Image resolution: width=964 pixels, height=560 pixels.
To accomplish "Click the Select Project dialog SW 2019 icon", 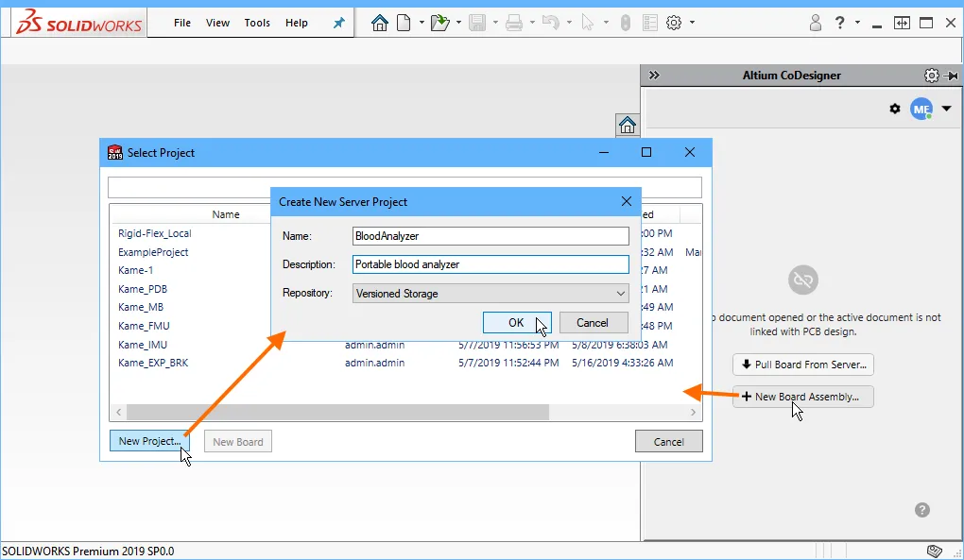I will point(115,152).
